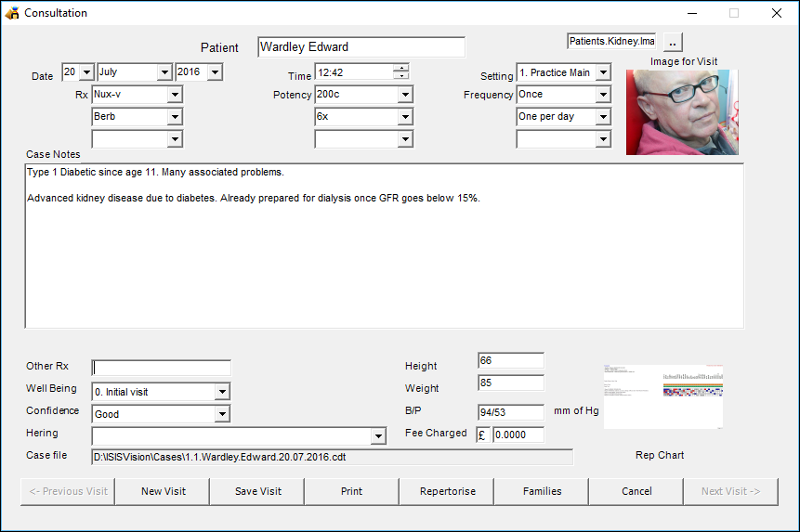Image resolution: width=800 pixels, height=532 pixels.
Task: Open the Potency dropdown showing 6x
Action: pos(405,117)
